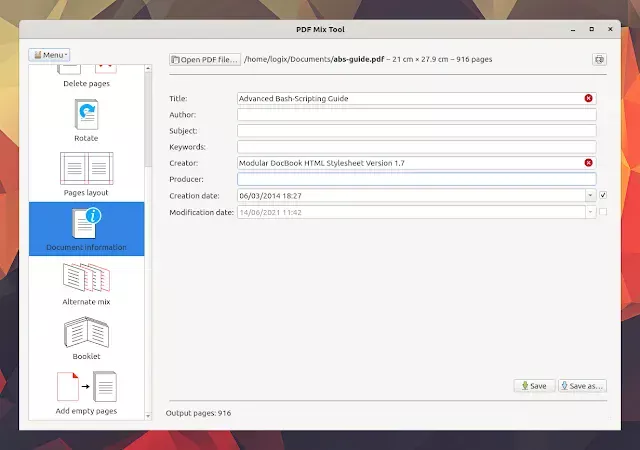This screenshot has height=450, width=640.
Task: Select the Add empty pages tool
Action: pos(86,392)
